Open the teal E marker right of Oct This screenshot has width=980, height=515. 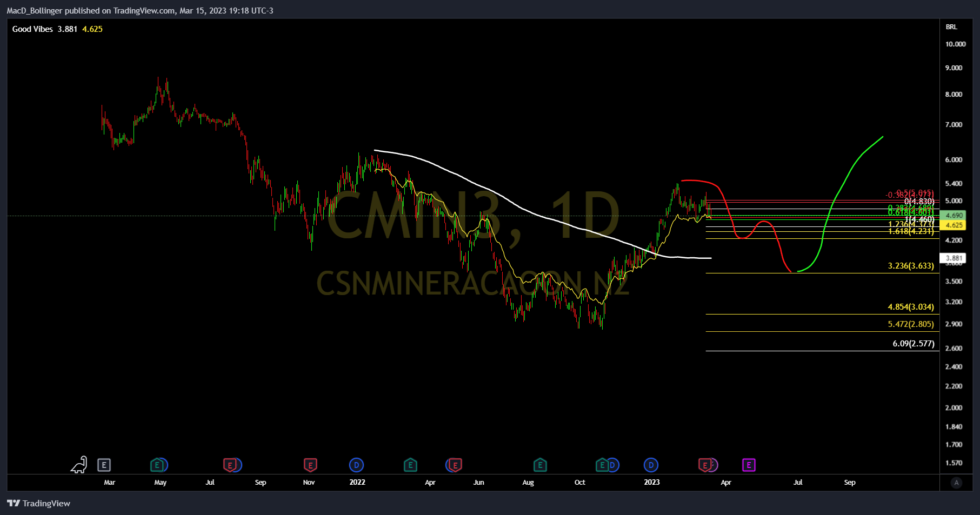click(x=602, y=465)
